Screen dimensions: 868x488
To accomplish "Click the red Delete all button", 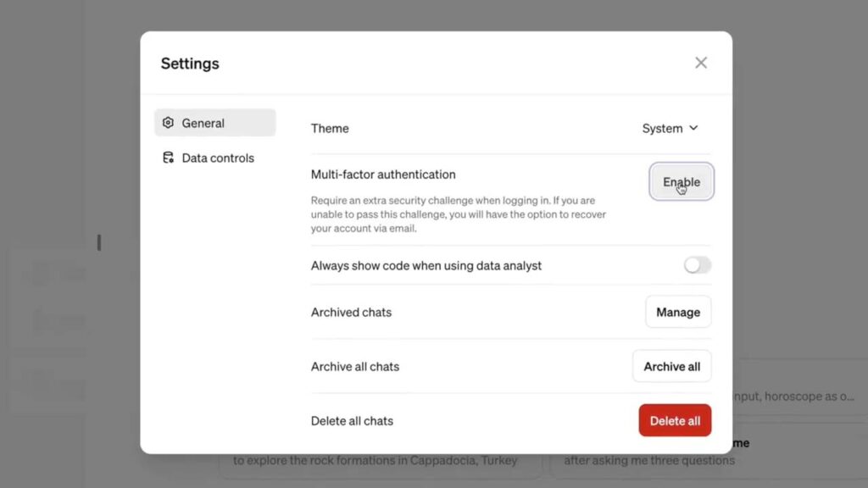I will click(675, 420).
